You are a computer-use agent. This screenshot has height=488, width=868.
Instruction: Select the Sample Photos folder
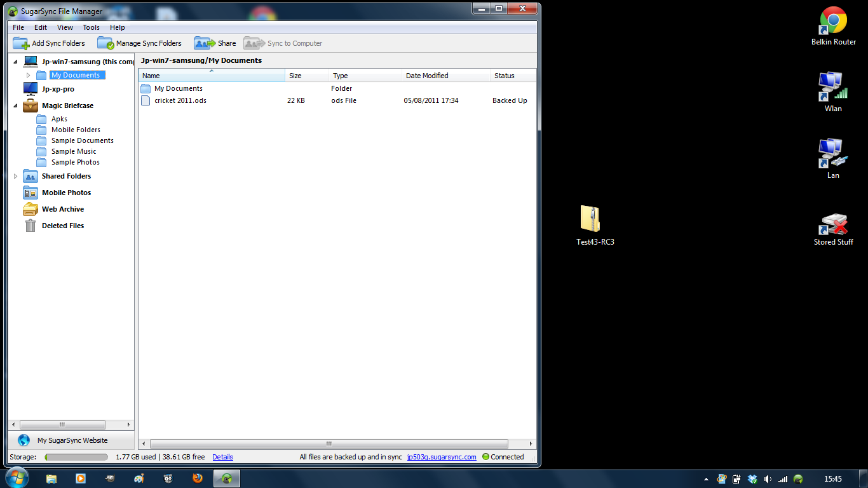click(68, 162)
